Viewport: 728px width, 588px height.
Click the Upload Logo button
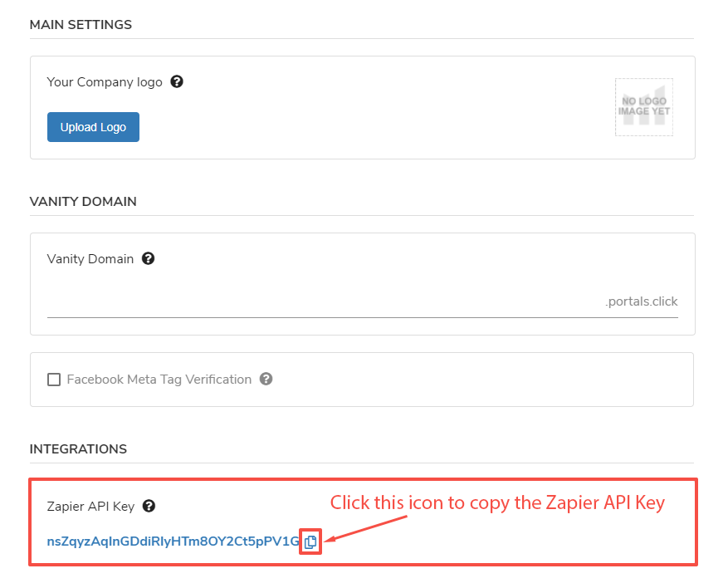tap(93, 127)
